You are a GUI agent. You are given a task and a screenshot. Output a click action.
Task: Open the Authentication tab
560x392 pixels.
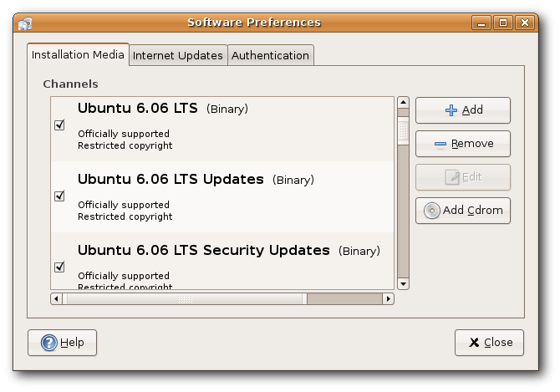click(x=270, y=55)
